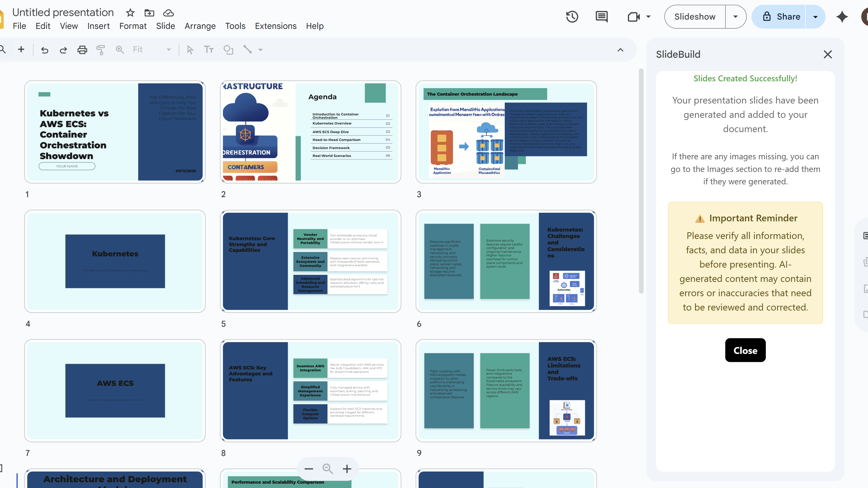Screen dimensions: 868x488
Task: Open the comments panel icon
Action: point(601,16)
